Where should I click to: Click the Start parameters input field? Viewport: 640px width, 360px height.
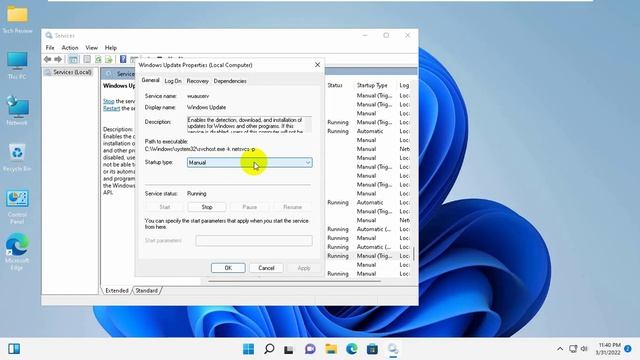point(254,241)
